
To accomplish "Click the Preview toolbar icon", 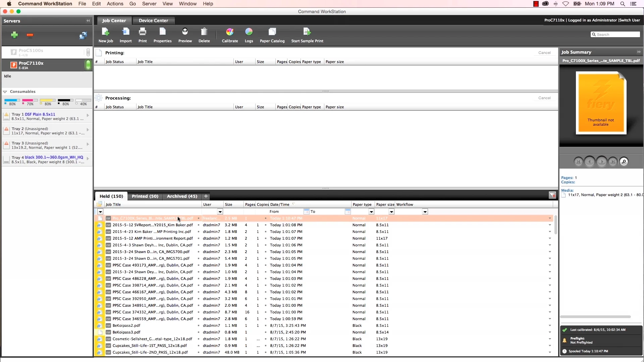I will [185, 32].
